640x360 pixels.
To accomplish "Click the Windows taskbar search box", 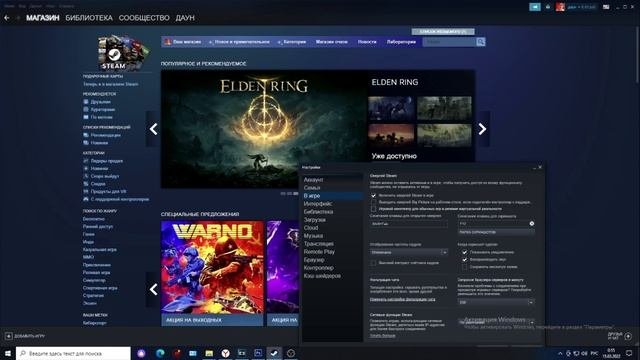I will click(x=73, y=353).
